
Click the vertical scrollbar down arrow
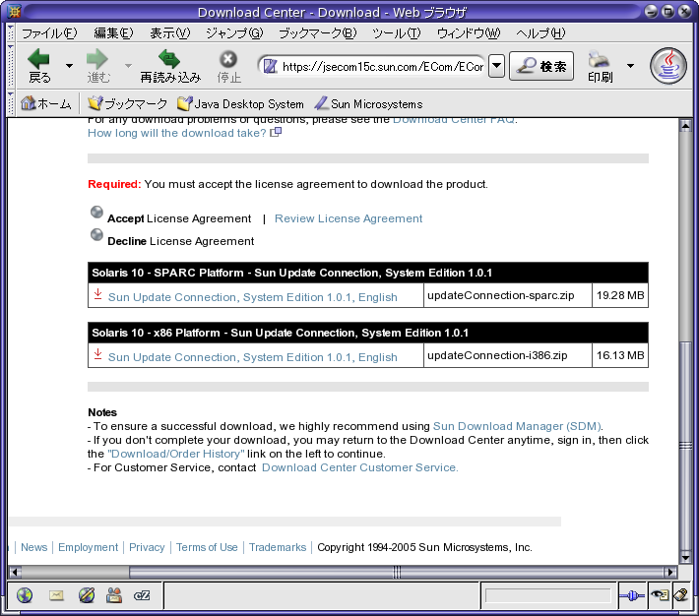(x=685, y=557)
